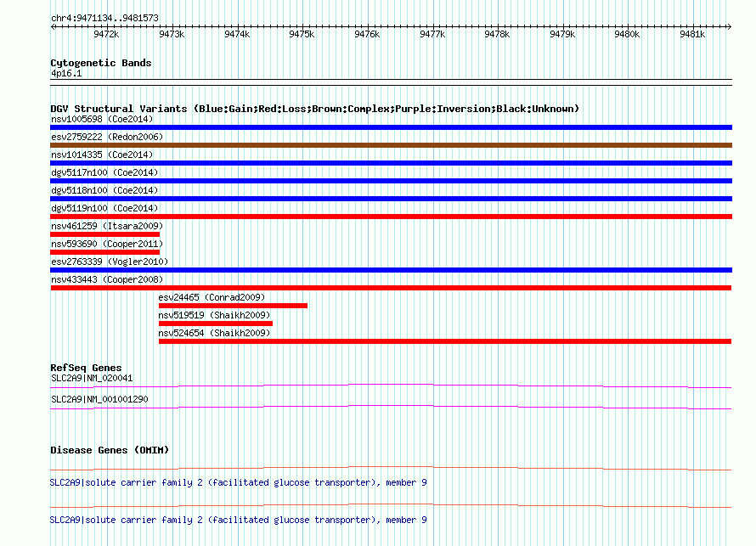Image resolution: width=756 pixels, height=546 pixels.
Task: Click the 9476k ruler tick label
Action: (368, 34)
